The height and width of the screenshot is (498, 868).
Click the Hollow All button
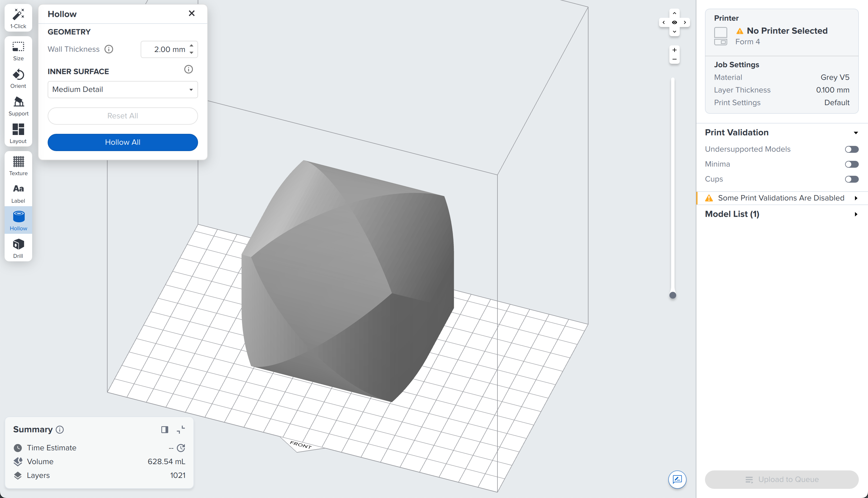pos(122,142)
